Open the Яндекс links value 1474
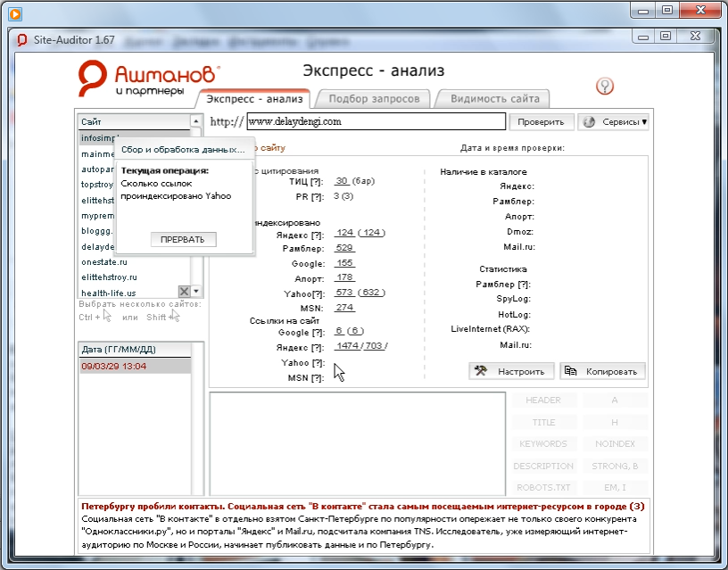728x570 pixels. coord(348,346)
